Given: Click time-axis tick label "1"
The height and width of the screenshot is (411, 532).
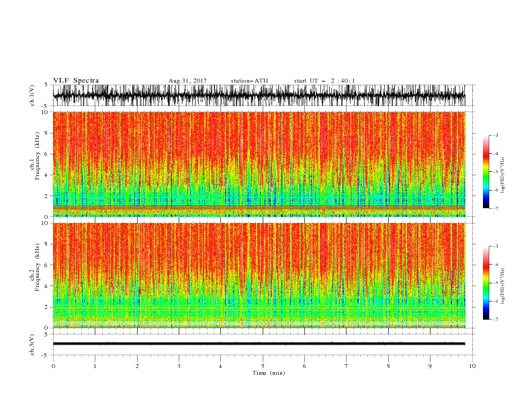Looking at the screenshot, I should coord(95,366).
